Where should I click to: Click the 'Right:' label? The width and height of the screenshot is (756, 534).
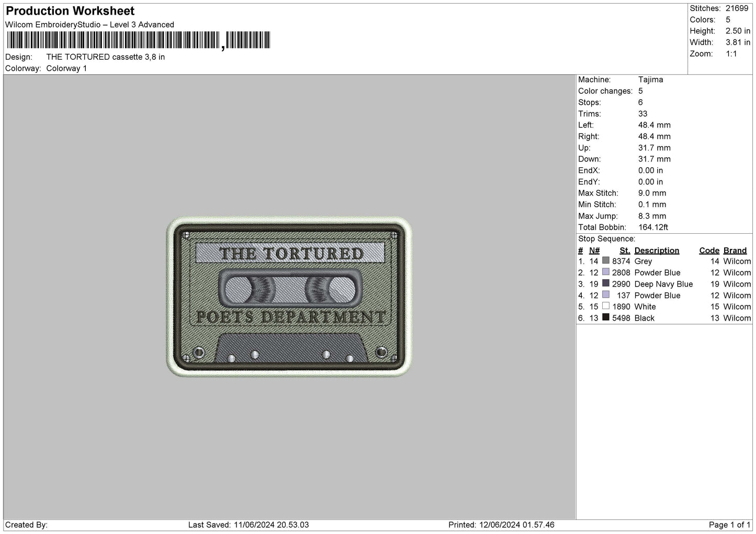click(589, 137)
